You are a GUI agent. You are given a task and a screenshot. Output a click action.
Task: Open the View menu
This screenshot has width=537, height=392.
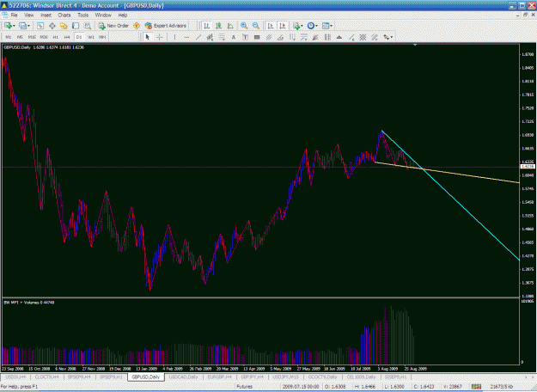(x=29, y=15)
